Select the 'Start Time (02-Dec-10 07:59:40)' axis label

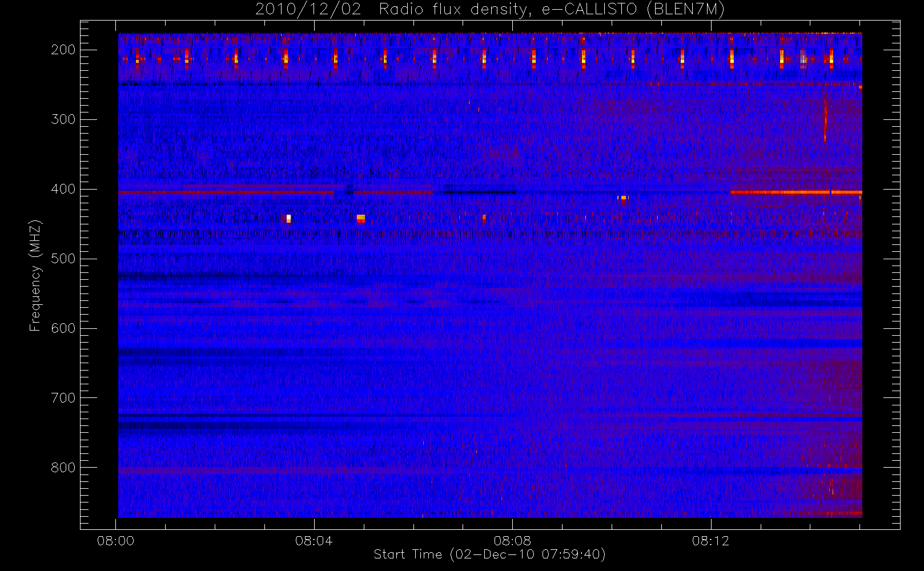coord(489,554)
